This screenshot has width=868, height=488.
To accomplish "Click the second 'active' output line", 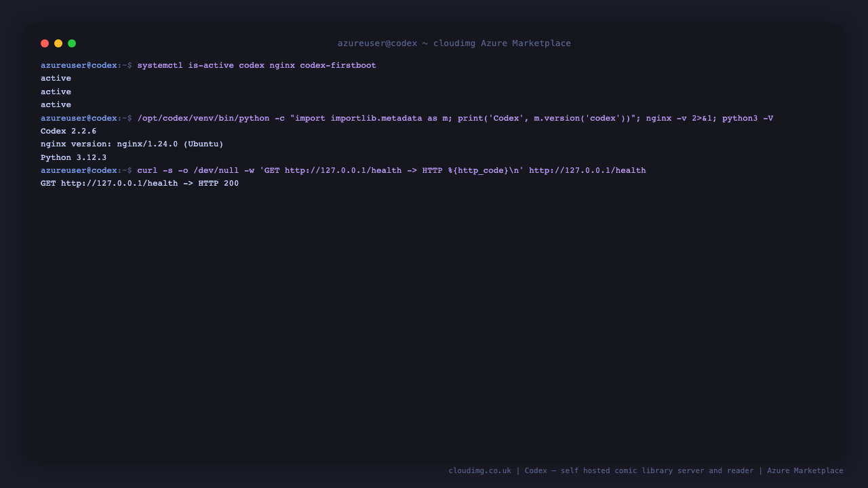I will click(56, 91).
